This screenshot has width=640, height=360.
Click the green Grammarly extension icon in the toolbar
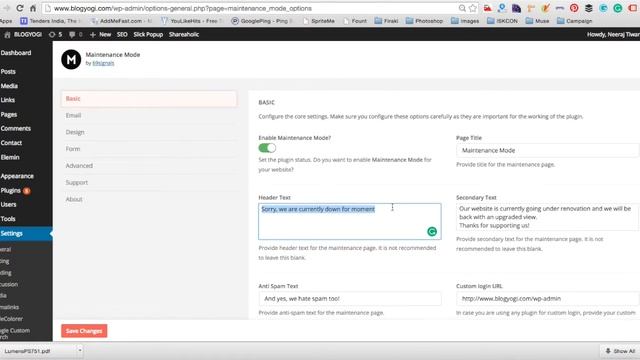pyautogui.click(x=618, y=8)
